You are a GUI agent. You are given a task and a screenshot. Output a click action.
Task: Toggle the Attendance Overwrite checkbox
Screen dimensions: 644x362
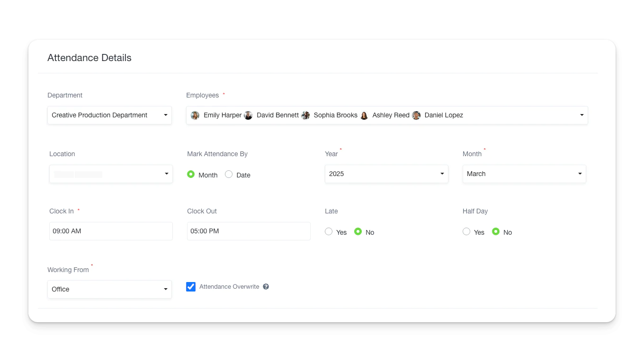tap(191, 287)
